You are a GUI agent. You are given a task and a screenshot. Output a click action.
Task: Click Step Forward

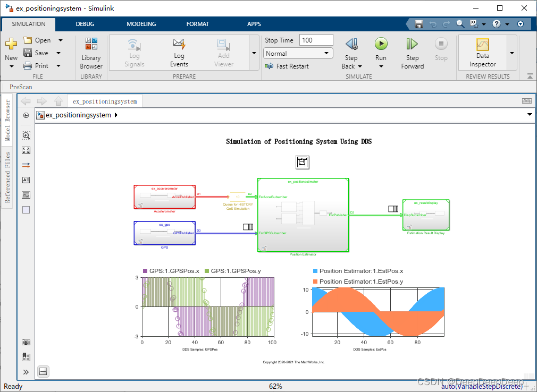point(413,53)
